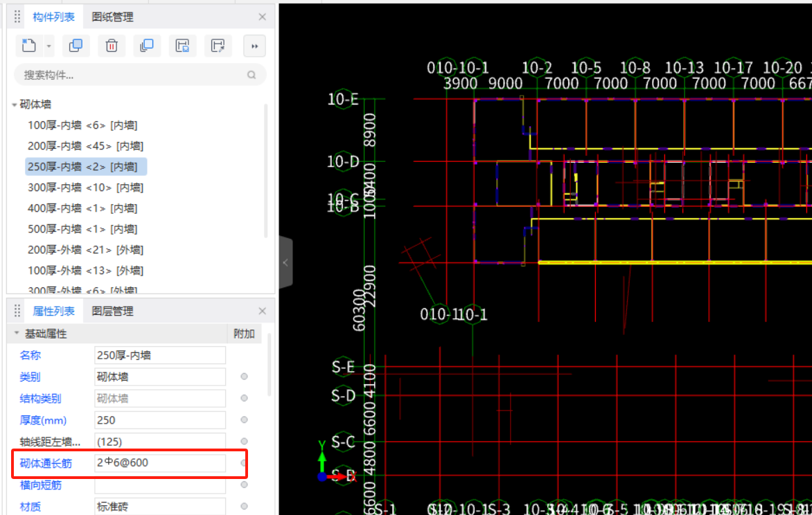Image resolution: width=812 pixels, height=515 pixels.
Task: Switch to the 图纸管理 tab
Action: coord(112,17)
